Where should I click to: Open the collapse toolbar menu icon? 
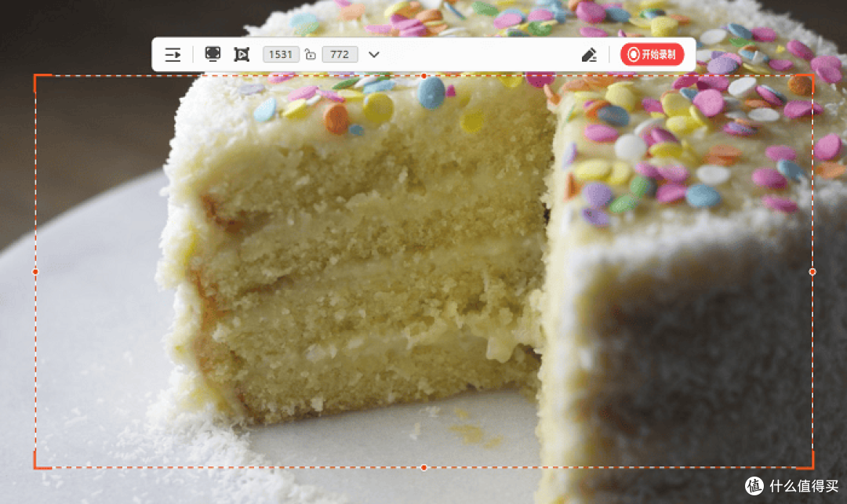coord(173,55)
